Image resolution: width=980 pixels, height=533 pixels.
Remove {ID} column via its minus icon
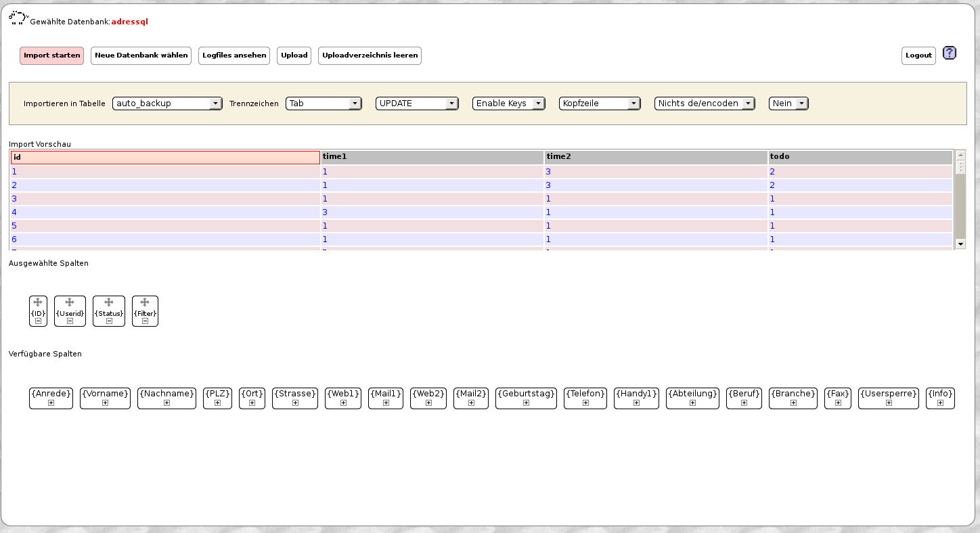click(38, 321)
